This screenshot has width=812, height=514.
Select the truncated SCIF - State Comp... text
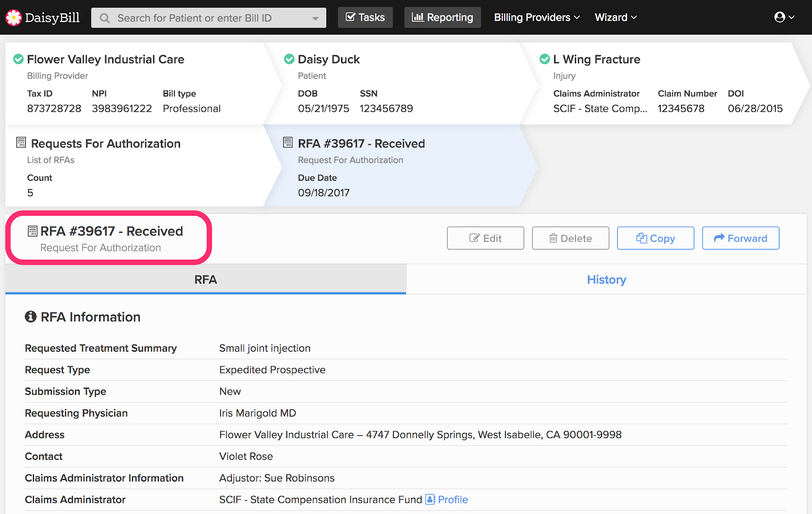600,109
